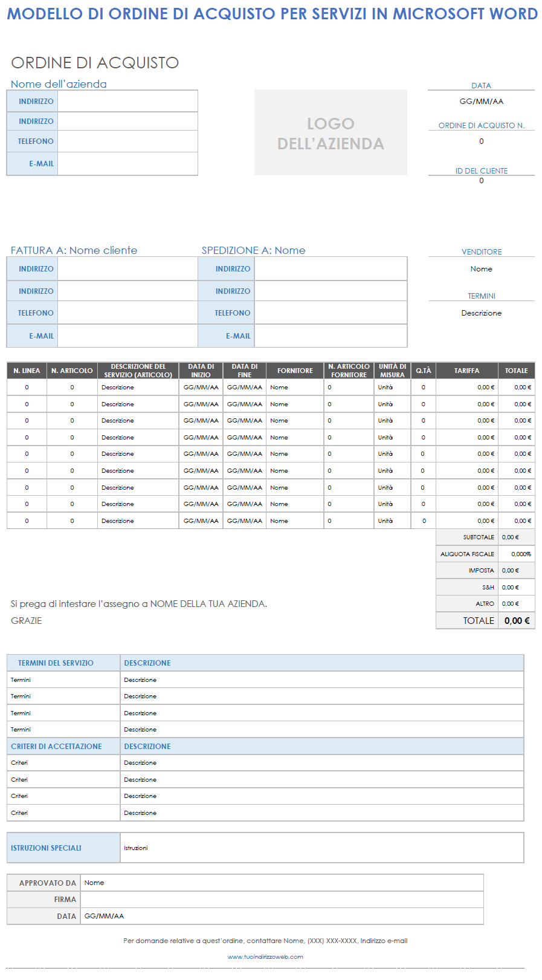Click the empty FIRMA signature field
Image resolution: width=542 pixels, height=980 pixels.
[x=282, y=900]
